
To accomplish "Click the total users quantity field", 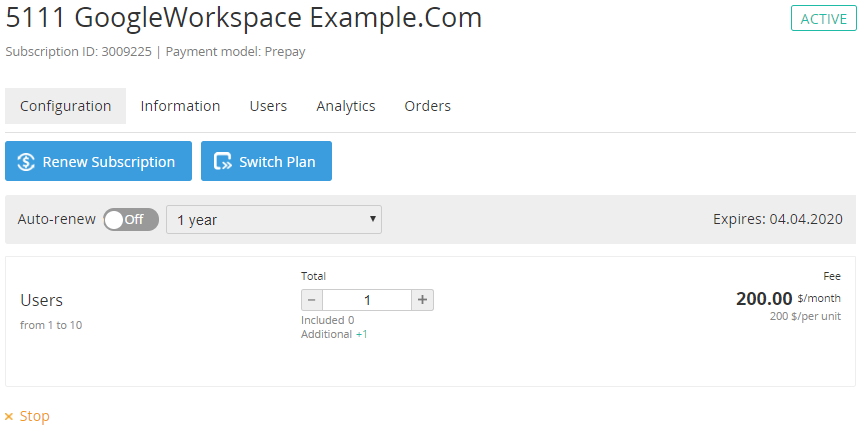I will (367, 300).
